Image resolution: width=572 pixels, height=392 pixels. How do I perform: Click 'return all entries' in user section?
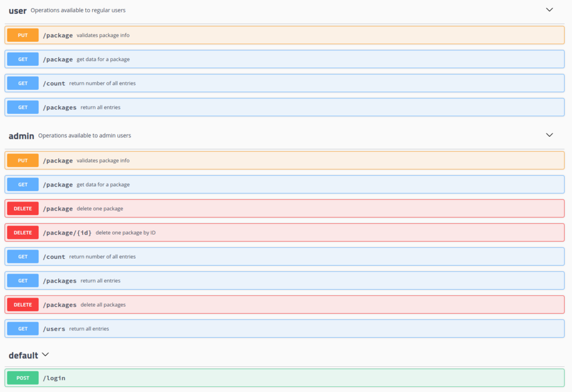click(x=101, y=108)
